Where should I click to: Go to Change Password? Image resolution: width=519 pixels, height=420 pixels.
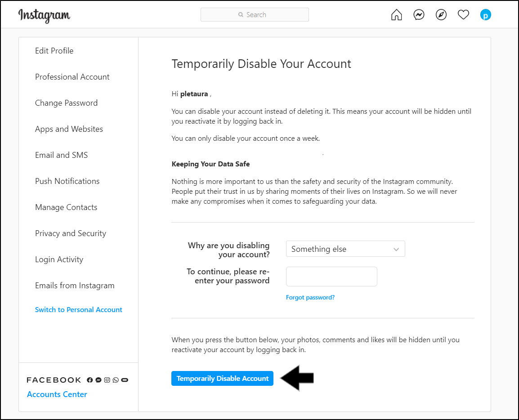66,103
